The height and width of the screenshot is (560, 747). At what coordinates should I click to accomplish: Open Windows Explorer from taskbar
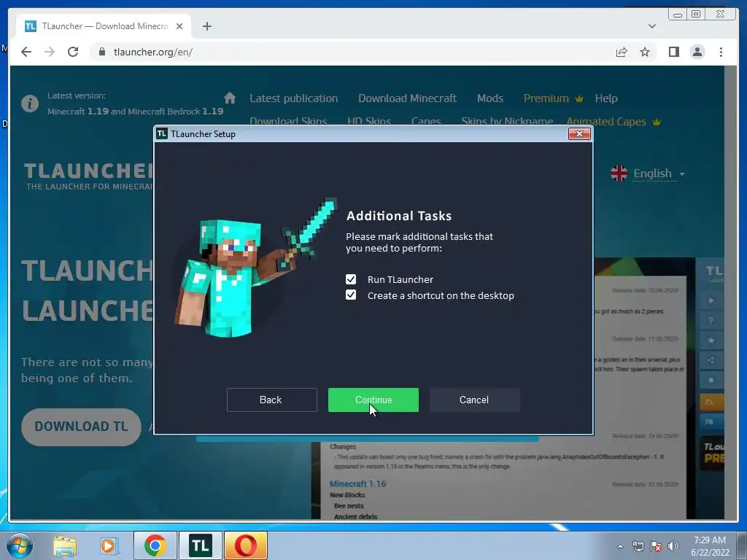tap(65, 545)
